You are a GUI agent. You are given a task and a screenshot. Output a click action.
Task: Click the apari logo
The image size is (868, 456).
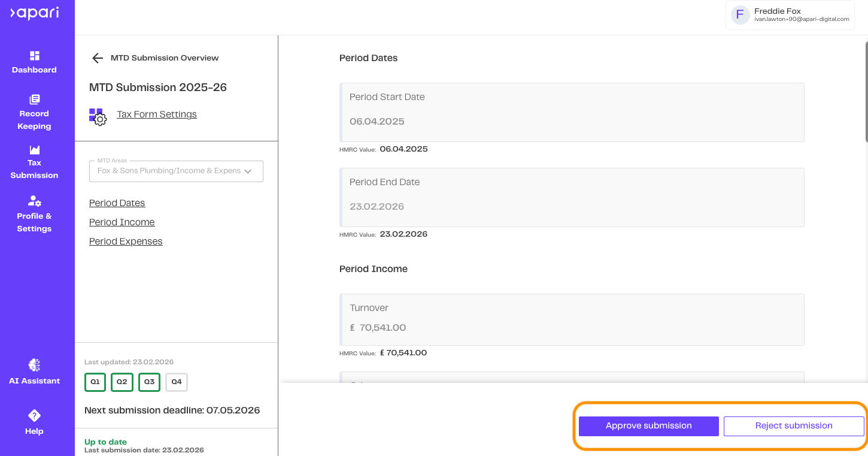tap(35, 13)
